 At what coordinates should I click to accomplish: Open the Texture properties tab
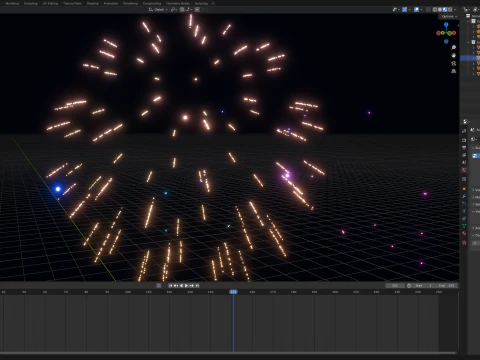click(464, 242)
